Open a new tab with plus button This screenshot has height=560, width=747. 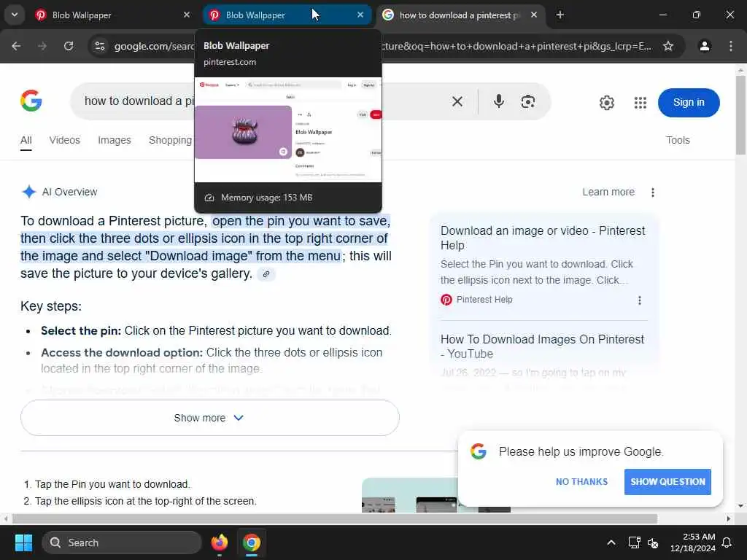560,15
